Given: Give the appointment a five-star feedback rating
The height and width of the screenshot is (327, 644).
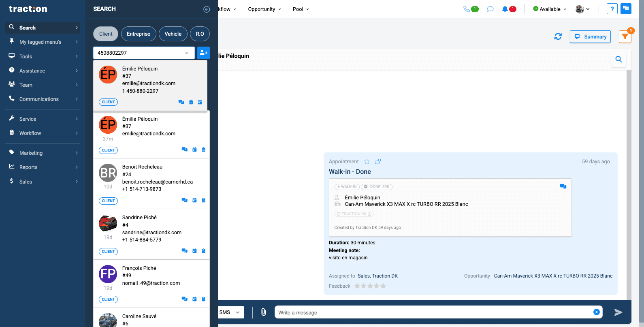Looking at the screenshot, I should click(383, 286).
